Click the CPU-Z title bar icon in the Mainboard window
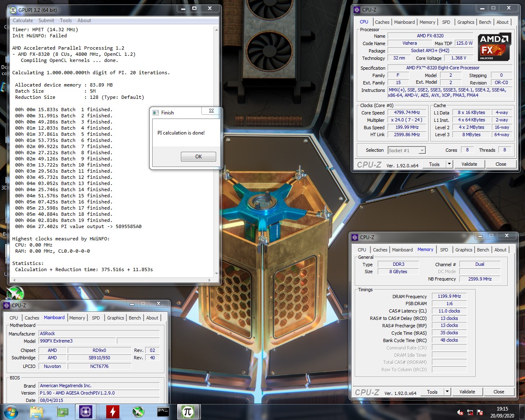Image resolution: width=525 pixels, height=420 pixels. pos(7,305)
